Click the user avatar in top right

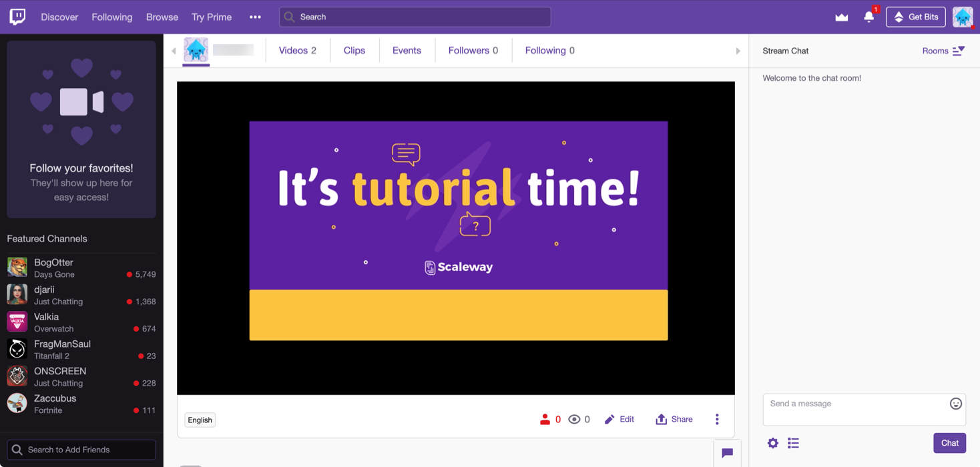962,17
